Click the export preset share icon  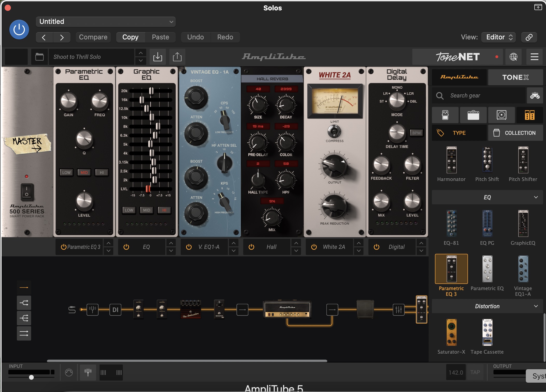point(177,57)
